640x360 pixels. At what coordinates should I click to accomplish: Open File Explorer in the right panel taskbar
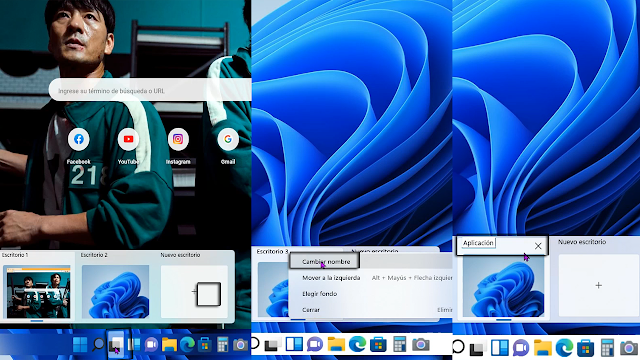(542, 348)
